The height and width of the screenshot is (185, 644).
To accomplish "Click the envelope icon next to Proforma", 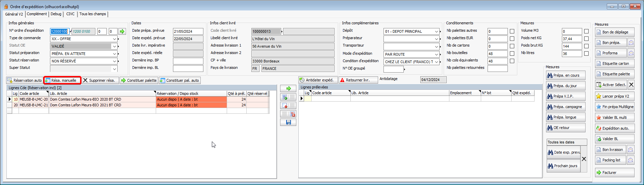I will point(630,53).
